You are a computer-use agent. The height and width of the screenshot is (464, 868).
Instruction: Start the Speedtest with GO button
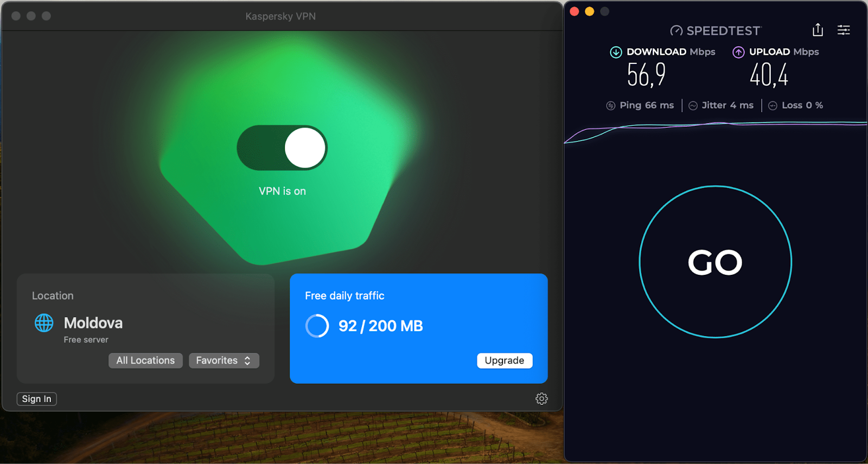point(716,262)
